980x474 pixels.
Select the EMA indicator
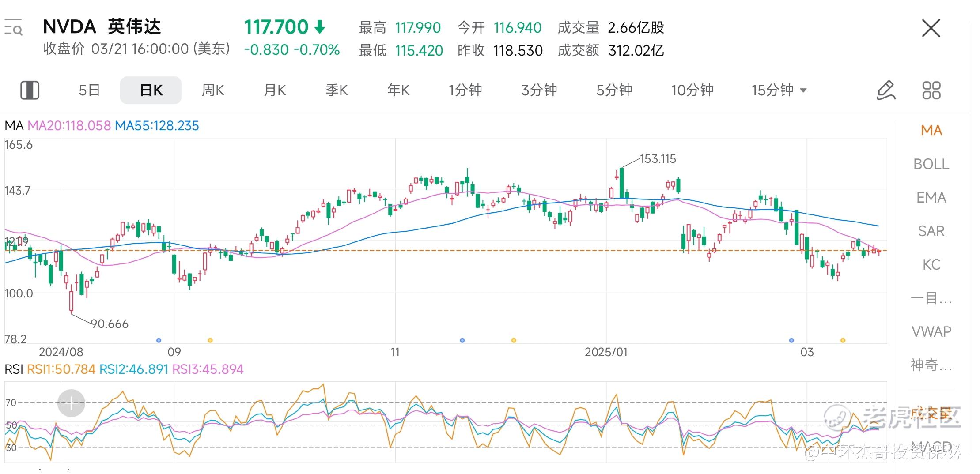coord(931,198)
